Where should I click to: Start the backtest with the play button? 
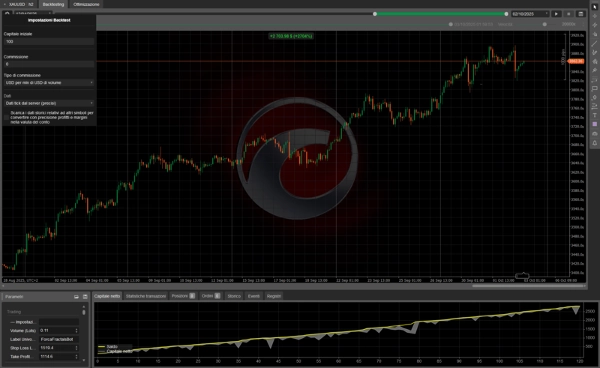click(x=556, y=14)
